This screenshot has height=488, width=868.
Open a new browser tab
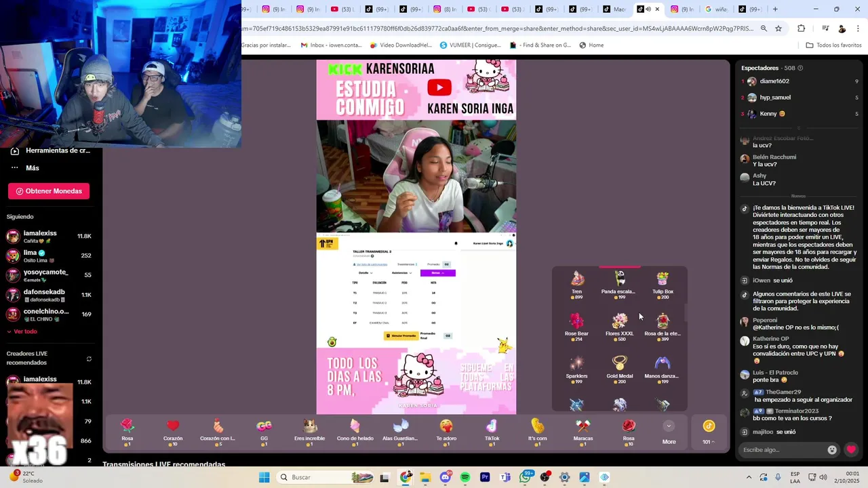[x=775, y=9]
